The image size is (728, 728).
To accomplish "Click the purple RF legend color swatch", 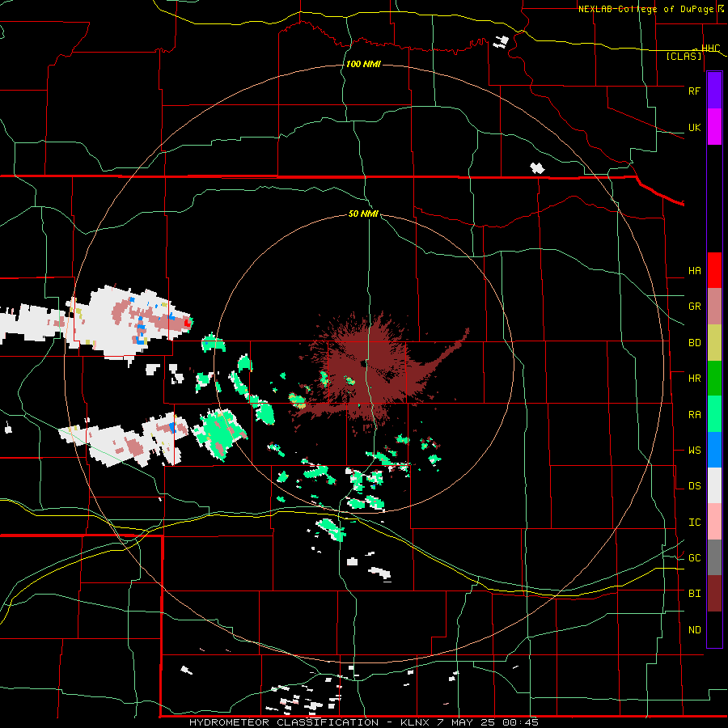I will point(714,91).
